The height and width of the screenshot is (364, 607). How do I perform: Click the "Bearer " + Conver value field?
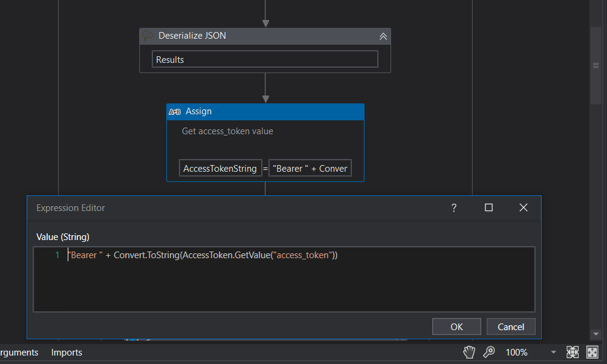tap(310, 168)
